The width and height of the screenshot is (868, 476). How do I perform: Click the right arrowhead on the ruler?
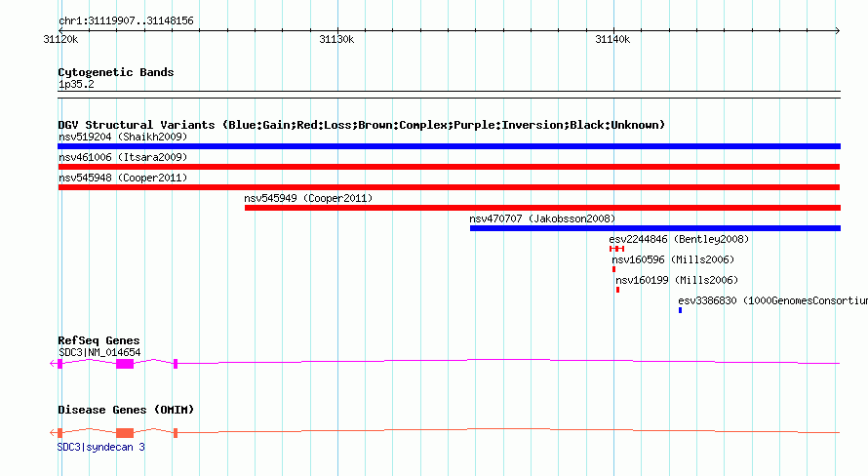[x=837, y=31]
